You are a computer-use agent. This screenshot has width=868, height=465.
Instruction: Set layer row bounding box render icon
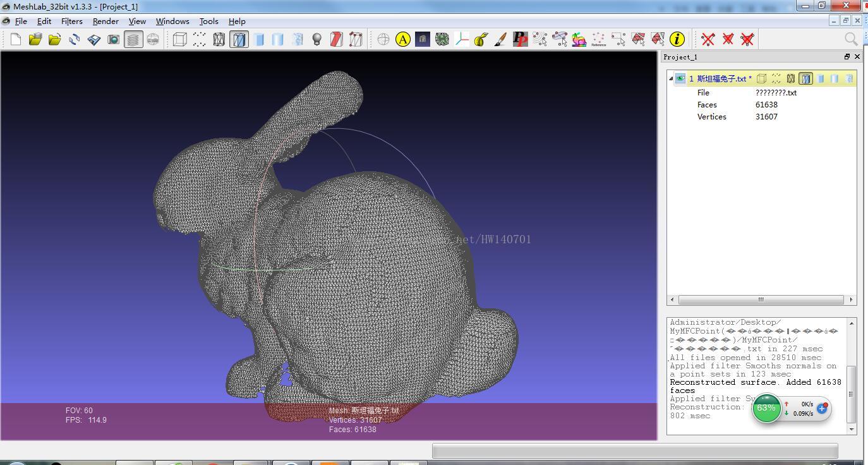pos(761,78)
